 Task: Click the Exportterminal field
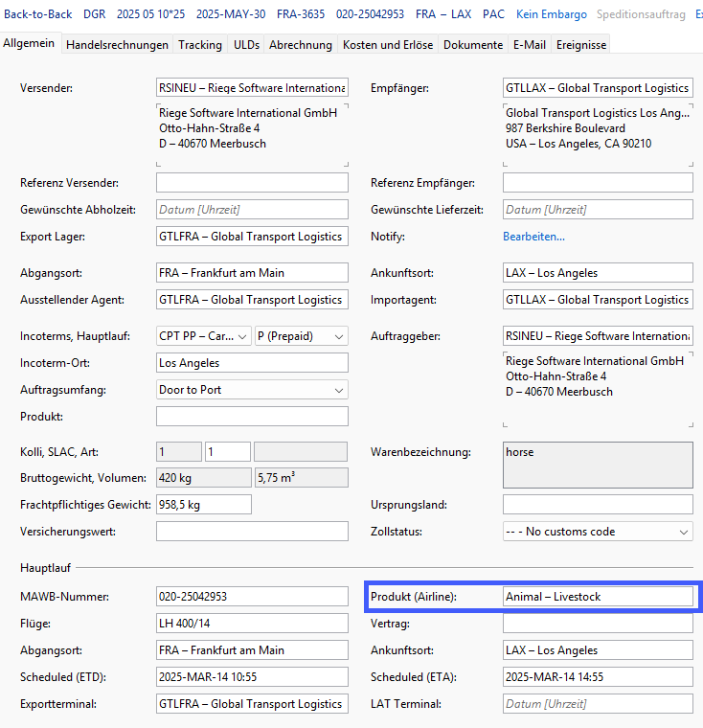pyautogui.click(x=252, y=704)
